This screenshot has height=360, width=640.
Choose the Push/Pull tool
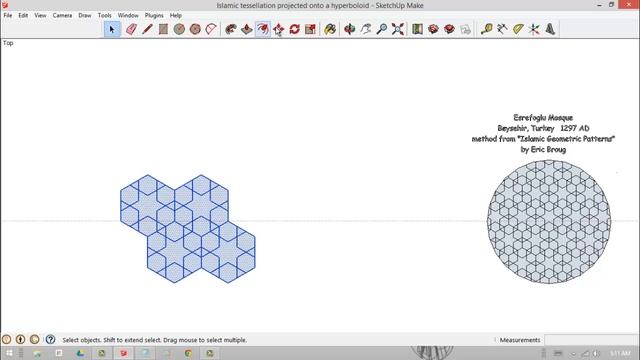click(x=247, y=29)
